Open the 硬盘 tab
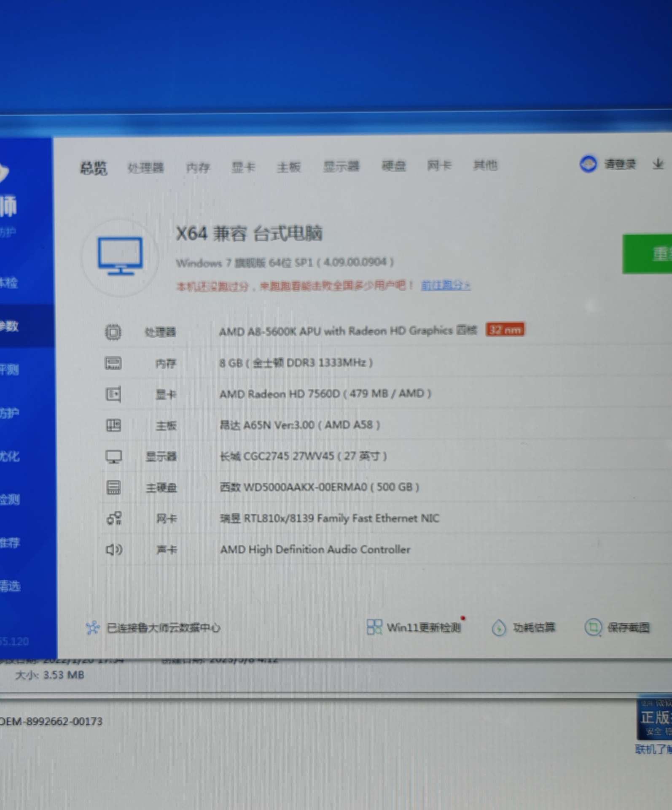This screenshot has width=672, height=810. pos(394,166)
